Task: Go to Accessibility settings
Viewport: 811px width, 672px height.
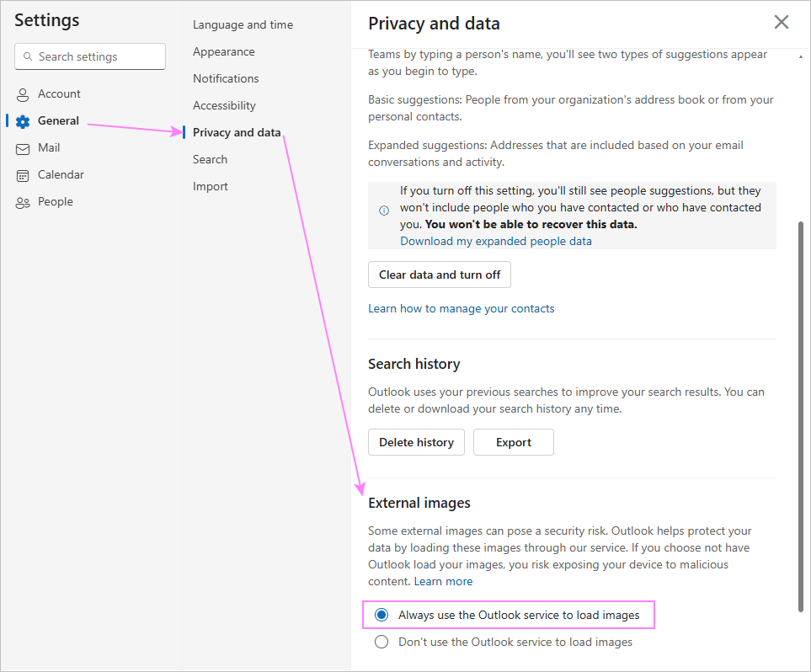Action: (x=224, y=105)
